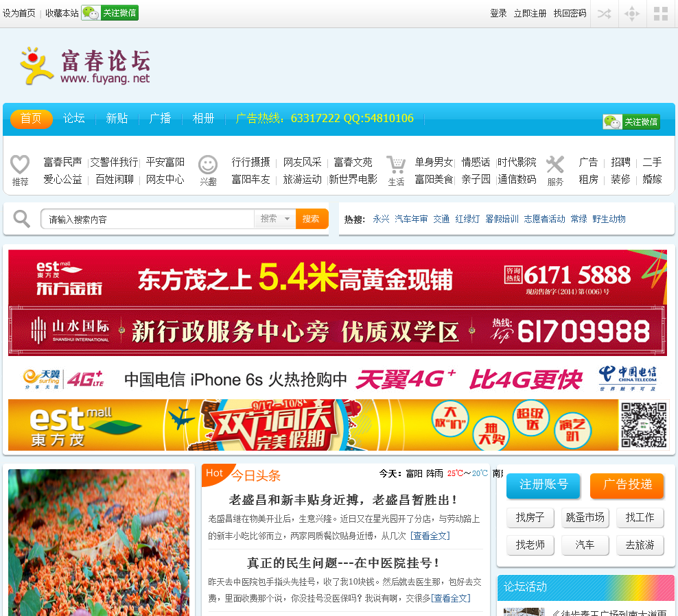
Task: Click the 找房子 button
Action: [x=530, y=517]
